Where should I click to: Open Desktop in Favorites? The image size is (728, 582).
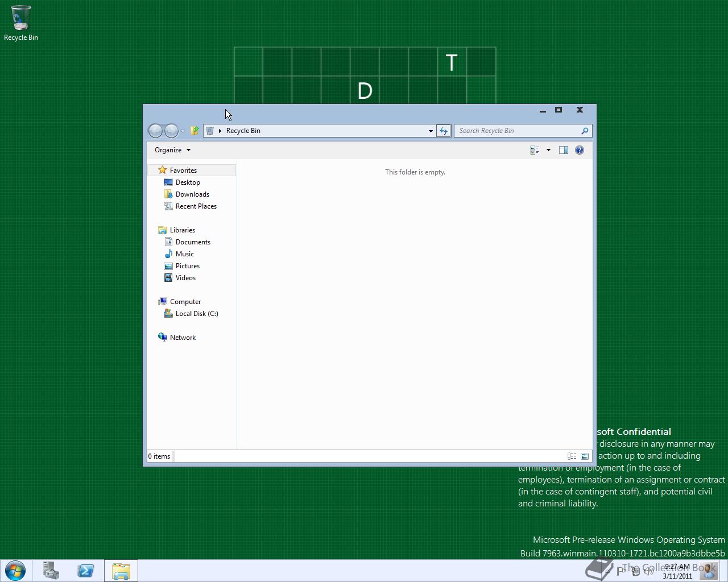pos(188,182)
